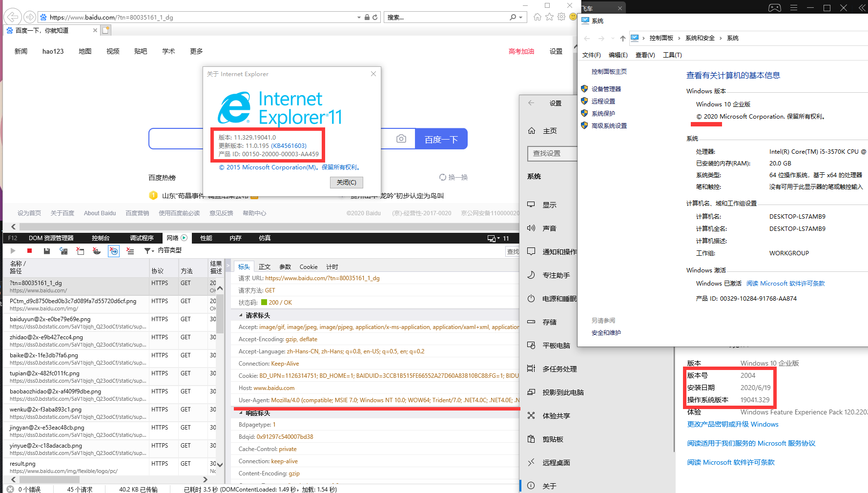
Task: Collapse 请求标头 section
Action: click(x=241, y=315)
